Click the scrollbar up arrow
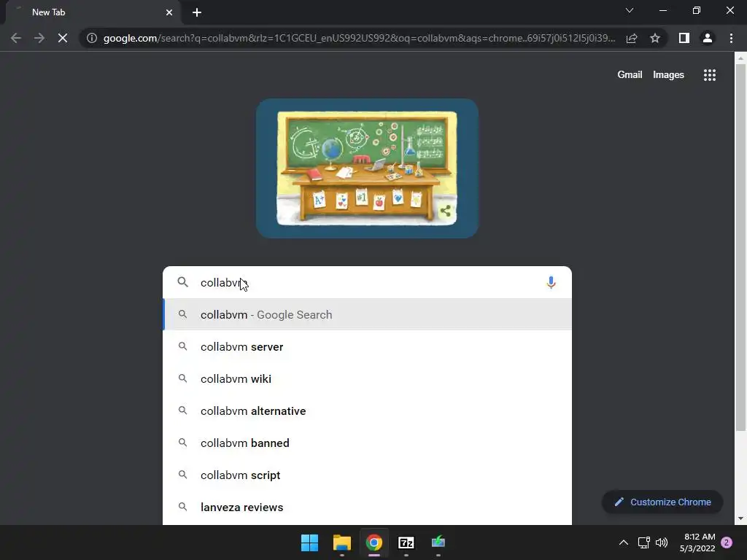Screen dimensions: 747x560 (740, 58)
